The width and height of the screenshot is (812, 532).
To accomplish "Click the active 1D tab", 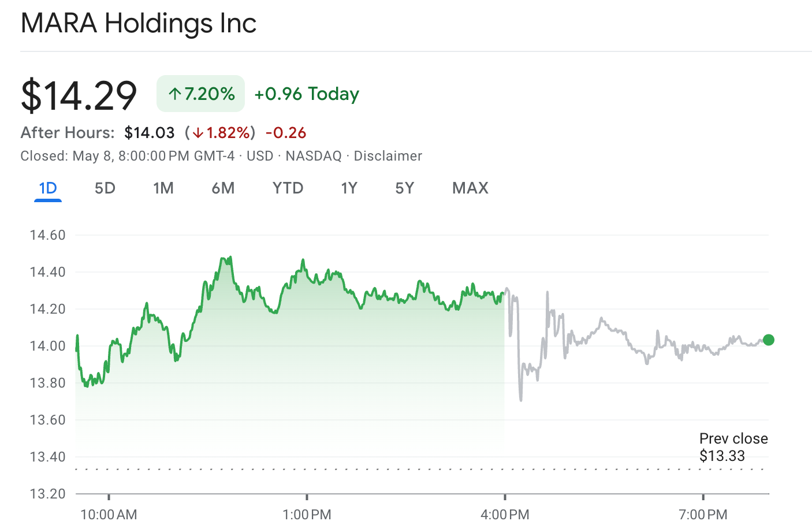I will [48, 188].
